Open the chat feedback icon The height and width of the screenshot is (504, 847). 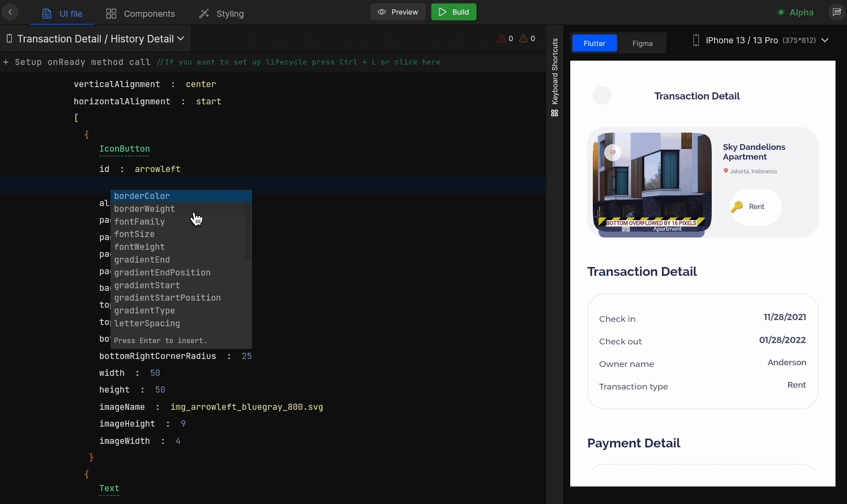click(836, 12)
